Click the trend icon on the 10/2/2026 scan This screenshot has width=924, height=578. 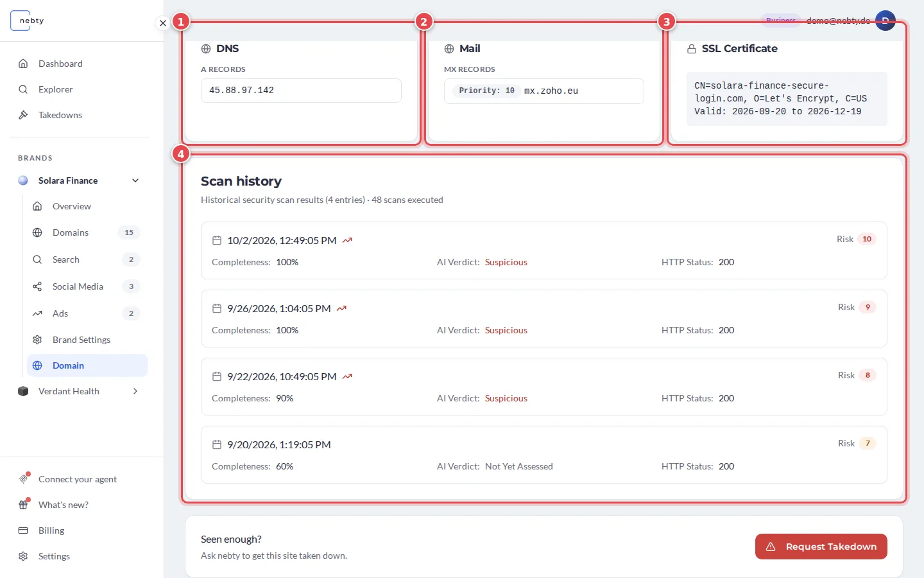click(347, 240)
